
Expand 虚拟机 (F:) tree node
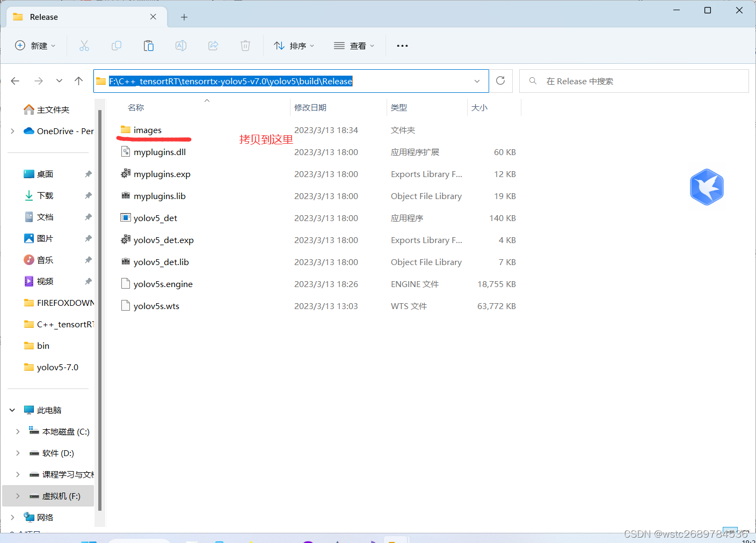[x=18, y=496]
